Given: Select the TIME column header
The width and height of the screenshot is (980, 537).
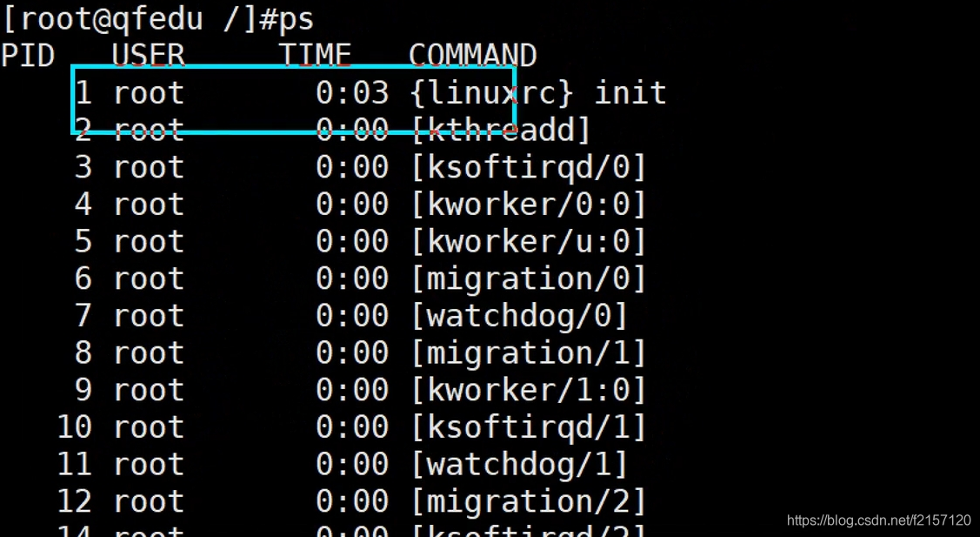Looking at the screenshot, I should coord(315,54).
